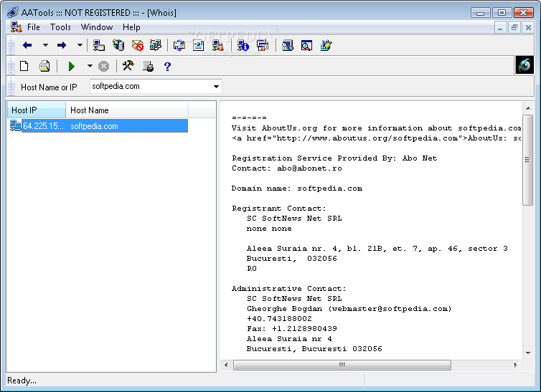Click the horizontal scrollbar thumb
This screenshot has width=541, height=392.
pos(342,365)
